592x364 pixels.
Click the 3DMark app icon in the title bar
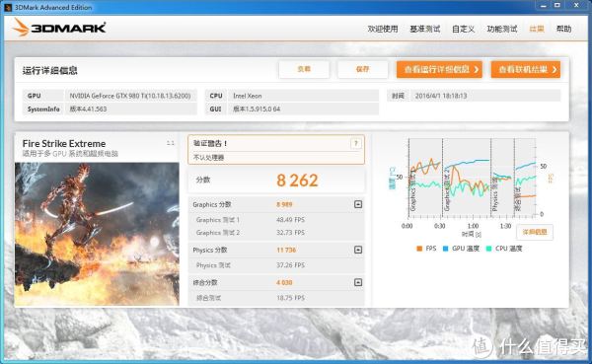pos(8,7)
